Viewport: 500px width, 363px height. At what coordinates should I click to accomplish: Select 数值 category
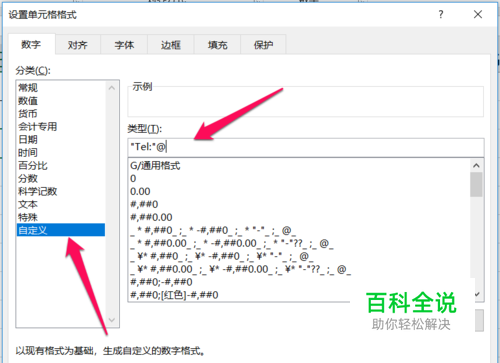[x=61, y=101]
